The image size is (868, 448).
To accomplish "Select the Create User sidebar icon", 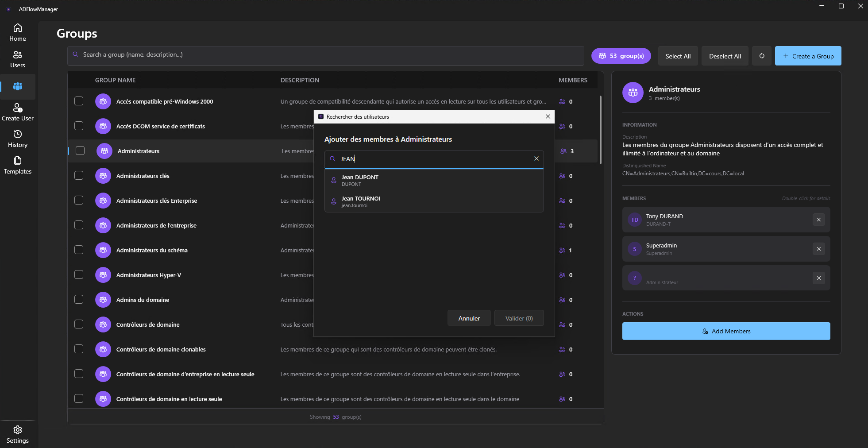I will coord(17,112).
